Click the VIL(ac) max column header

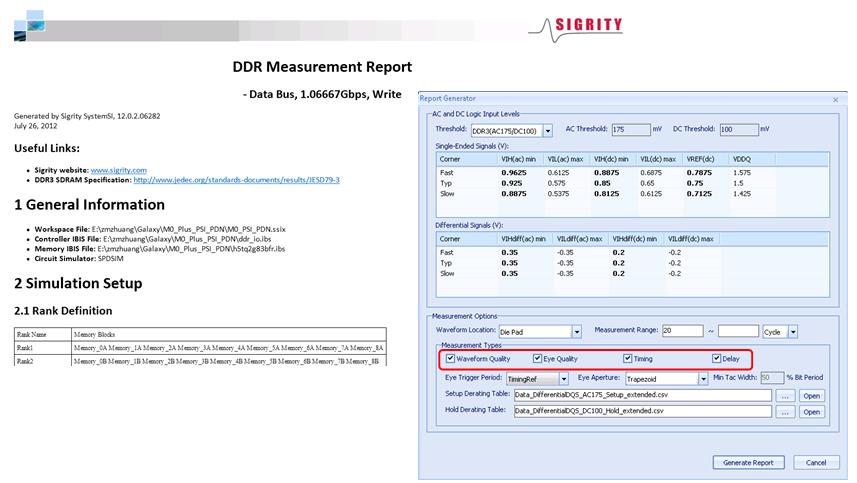click(x=566, y=159)
